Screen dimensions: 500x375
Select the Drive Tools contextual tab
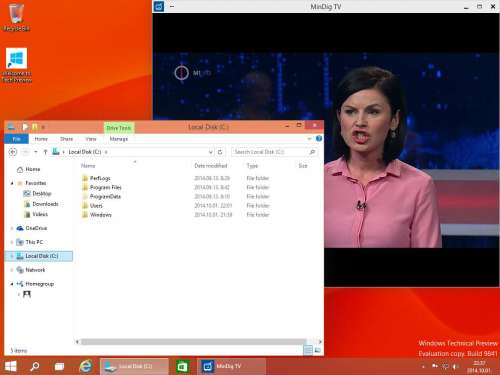[119, 128]
